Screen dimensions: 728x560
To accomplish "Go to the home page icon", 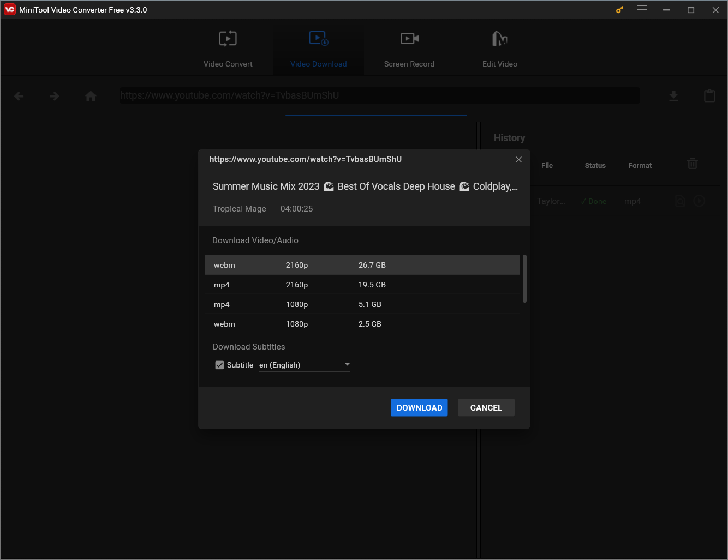I will click(91, 97).
